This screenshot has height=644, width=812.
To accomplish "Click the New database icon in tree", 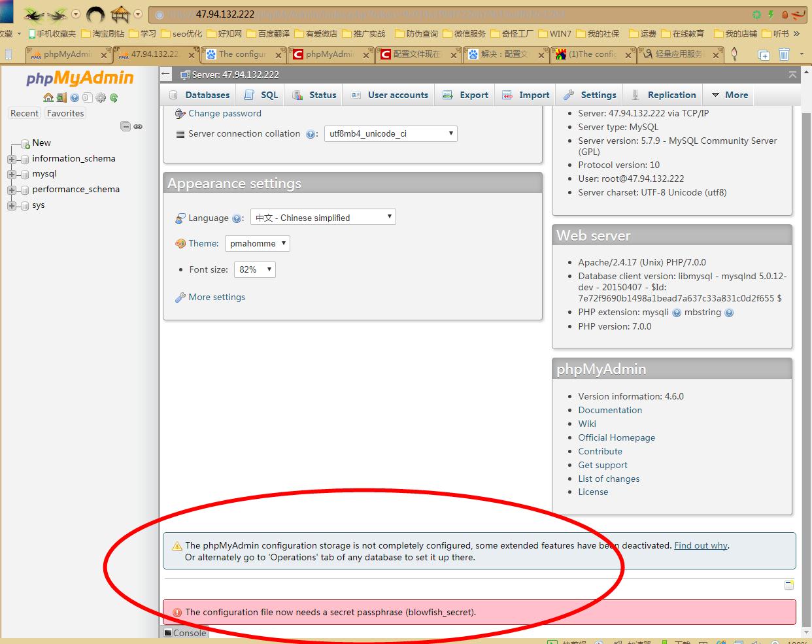I will click(25, 143).
